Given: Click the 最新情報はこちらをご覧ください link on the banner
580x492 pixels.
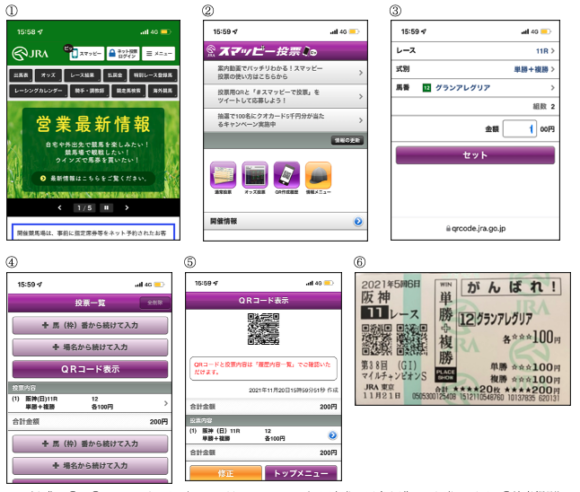Looking at the screenshot, I should [x=93, y=178].
